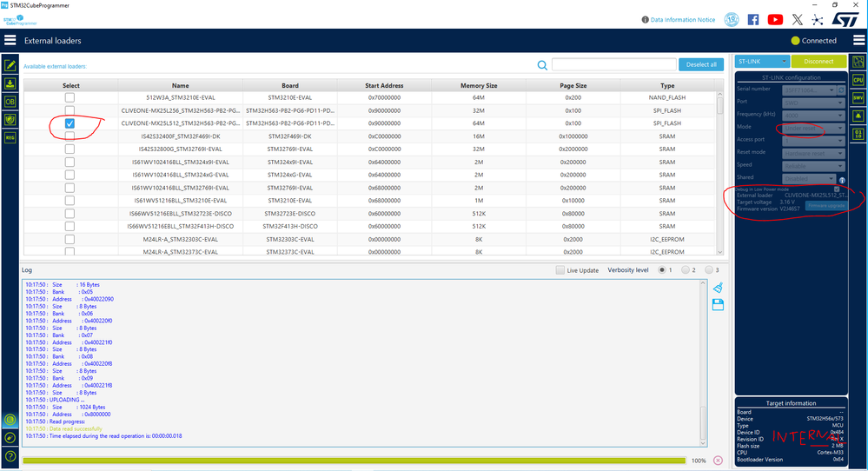Open the Shared dropdown

click(x=809, y=179)
